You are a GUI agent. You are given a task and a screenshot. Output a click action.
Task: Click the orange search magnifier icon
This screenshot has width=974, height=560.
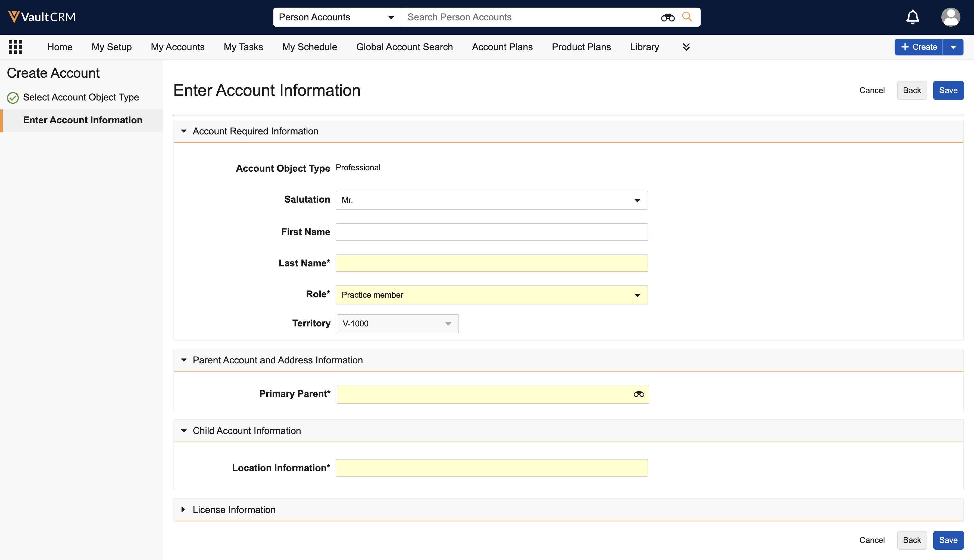point(687,17)
